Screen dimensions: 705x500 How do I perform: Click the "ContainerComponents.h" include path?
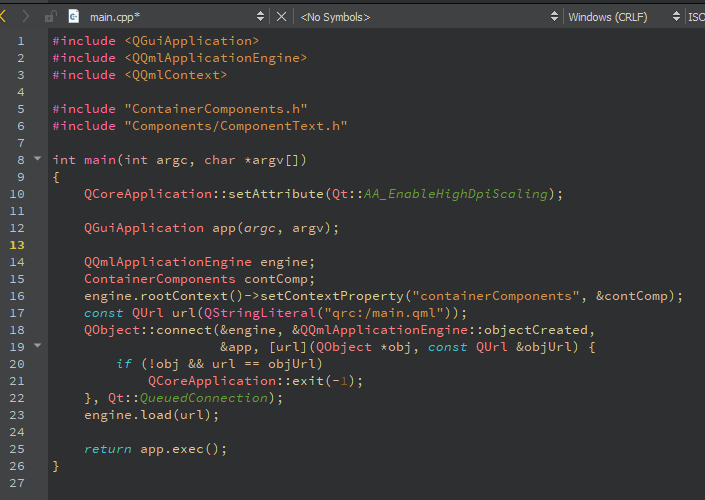pyautogui.click(x=215, y=108)
